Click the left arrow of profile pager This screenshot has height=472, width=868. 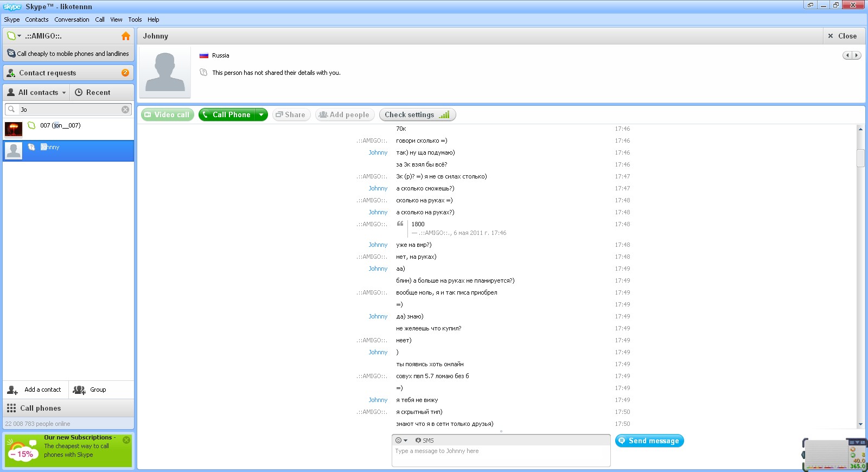click(847, 55)
